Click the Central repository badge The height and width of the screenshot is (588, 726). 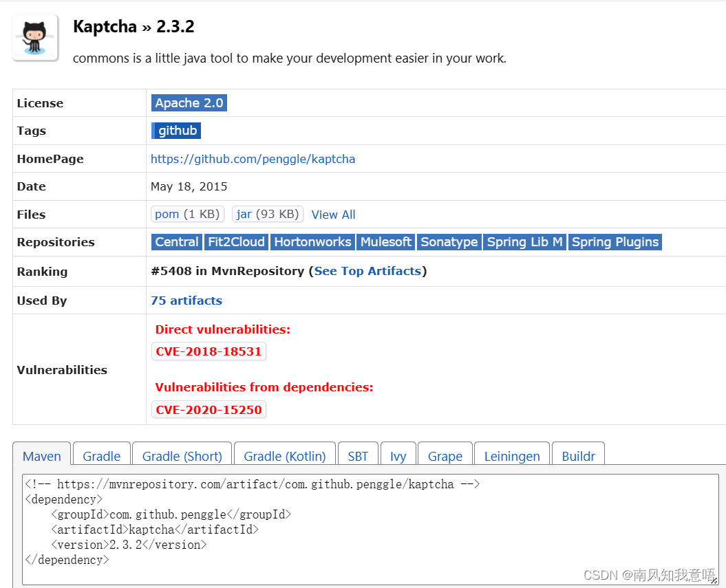pos(176,241)
